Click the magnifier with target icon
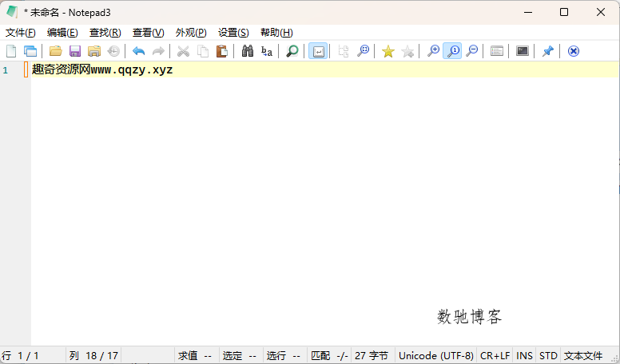The height and width of the screenshot is (364, 620). 363,51
